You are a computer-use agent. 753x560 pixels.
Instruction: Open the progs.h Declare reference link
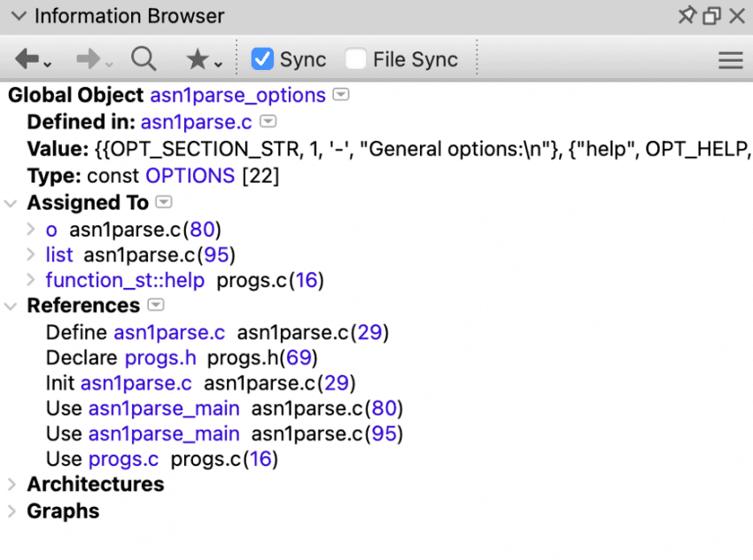[160, 358]
